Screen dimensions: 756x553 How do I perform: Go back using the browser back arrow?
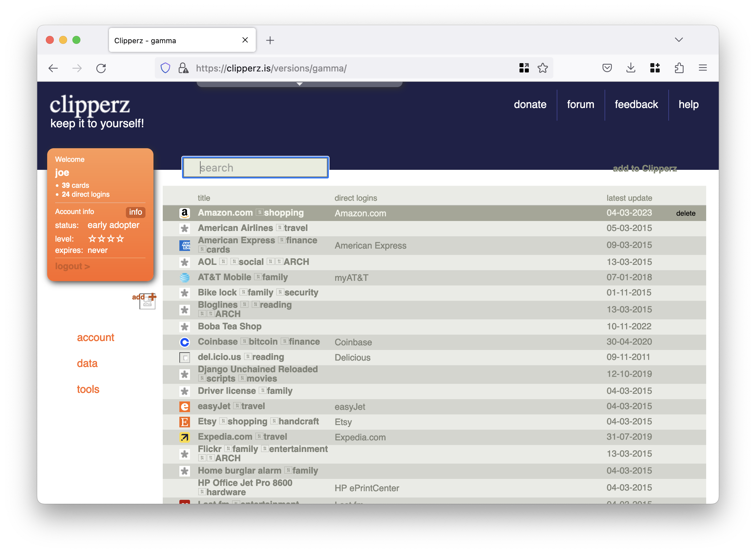pyautogui.click(x=53, y=68)
